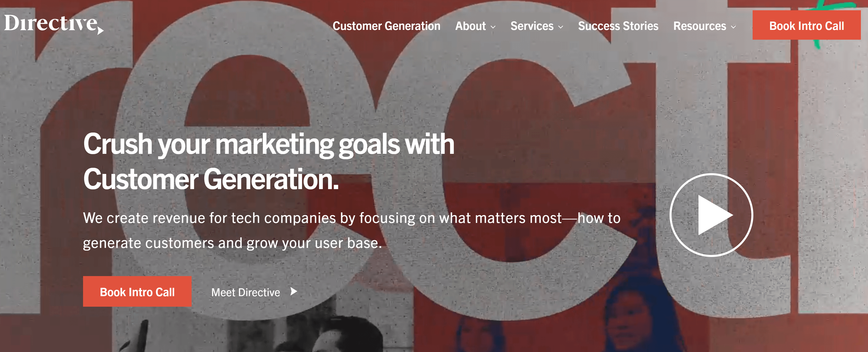Screen dimensions: 868x352
Task: Expand the Resources dropdown chevron
Action: tap(733, 27)
